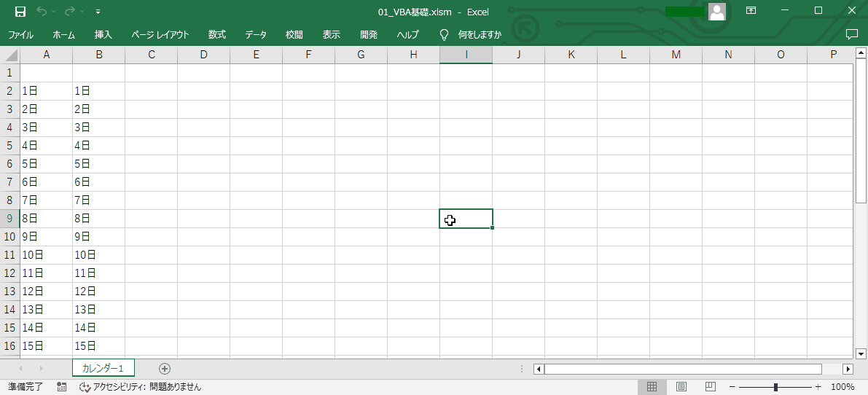Screen dimensions: 868x395
Task: Click next sheet navigation arrow
Action: coord(40,369)
